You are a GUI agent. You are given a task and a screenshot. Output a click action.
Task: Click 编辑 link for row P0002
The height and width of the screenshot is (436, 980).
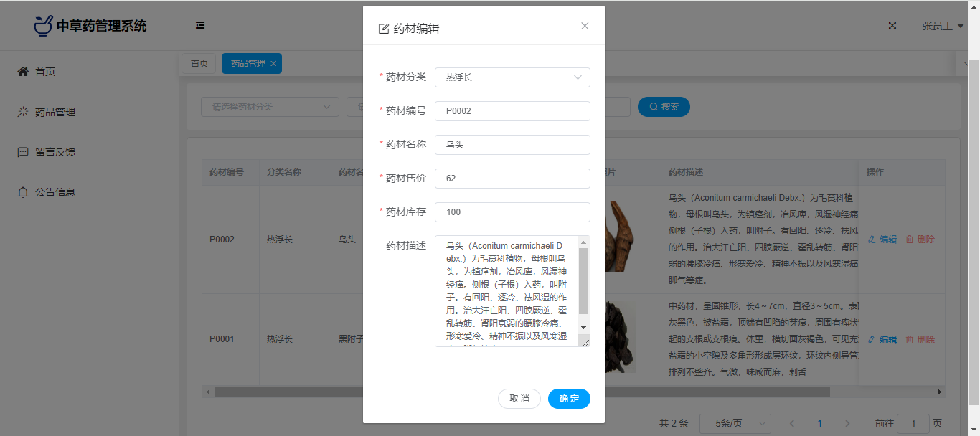[x=882, y=240]
